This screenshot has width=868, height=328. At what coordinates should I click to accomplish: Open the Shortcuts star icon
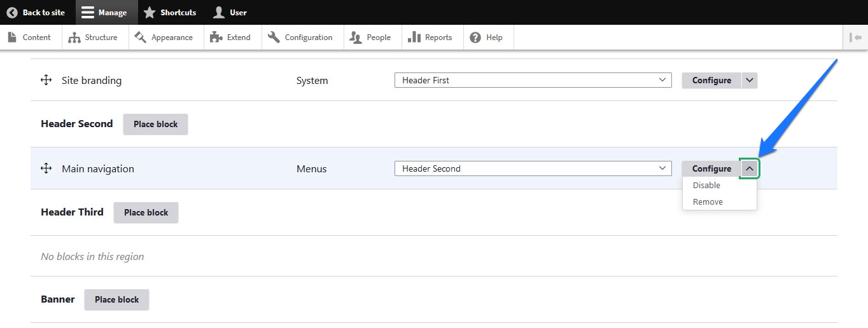tap(150, 12)
